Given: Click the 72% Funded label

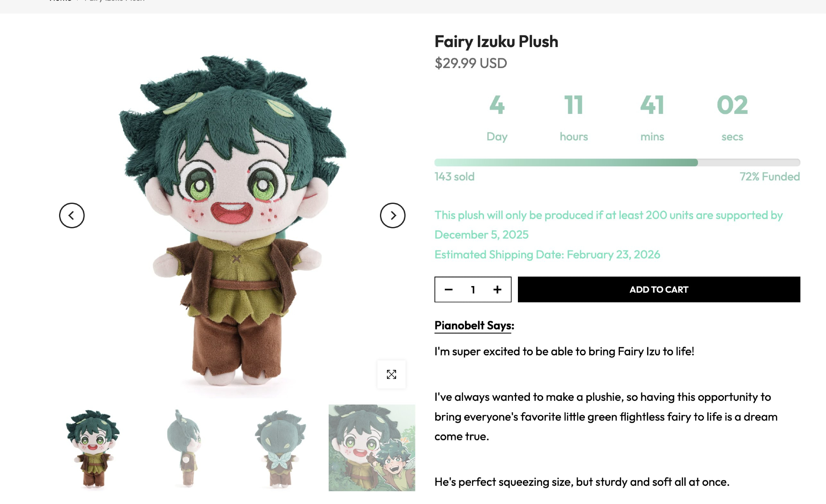Looking at the screenshot, I should coord(770,177).
